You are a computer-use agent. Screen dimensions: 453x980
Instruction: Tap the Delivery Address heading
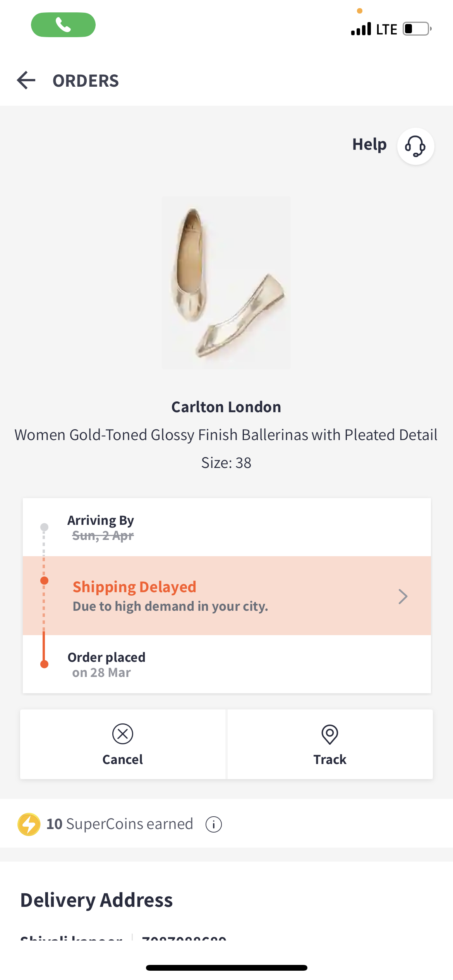coord(96,900)
